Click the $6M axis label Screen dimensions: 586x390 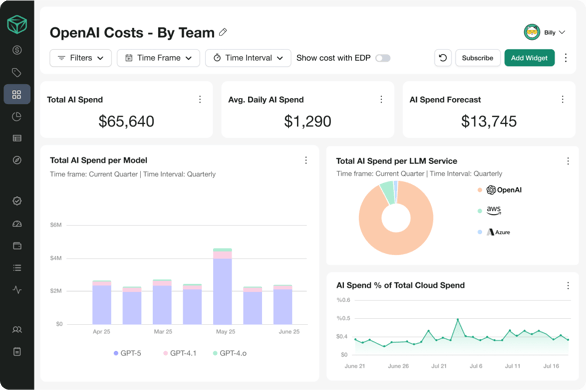[x=56, y=225]
